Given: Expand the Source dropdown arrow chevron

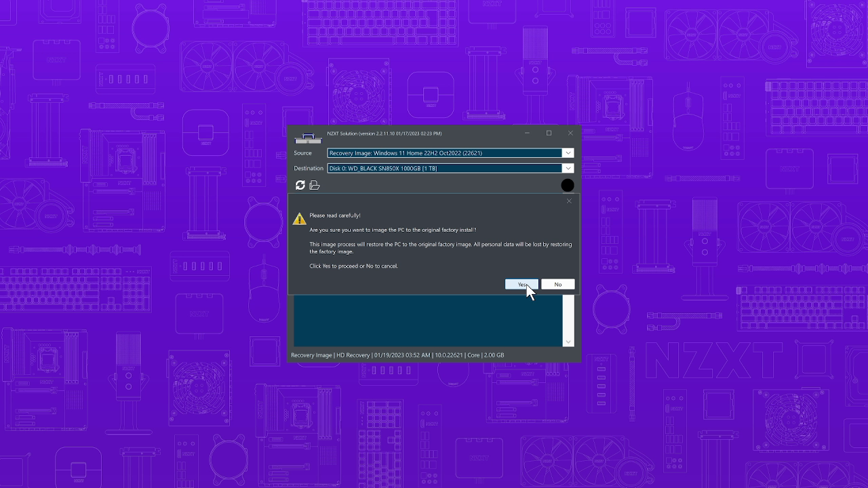Looking at the screenshot, I should [568, 153].
